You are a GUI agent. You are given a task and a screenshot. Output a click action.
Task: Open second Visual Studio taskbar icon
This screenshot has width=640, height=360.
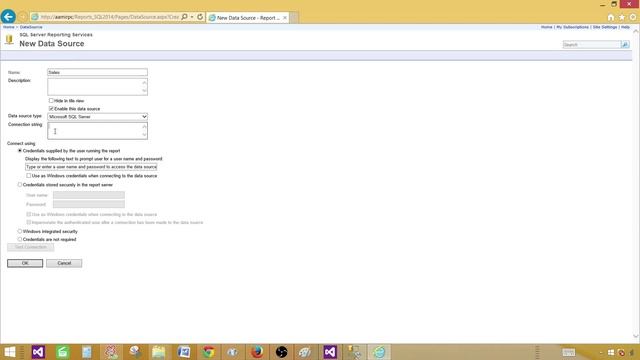coord(330,352)
